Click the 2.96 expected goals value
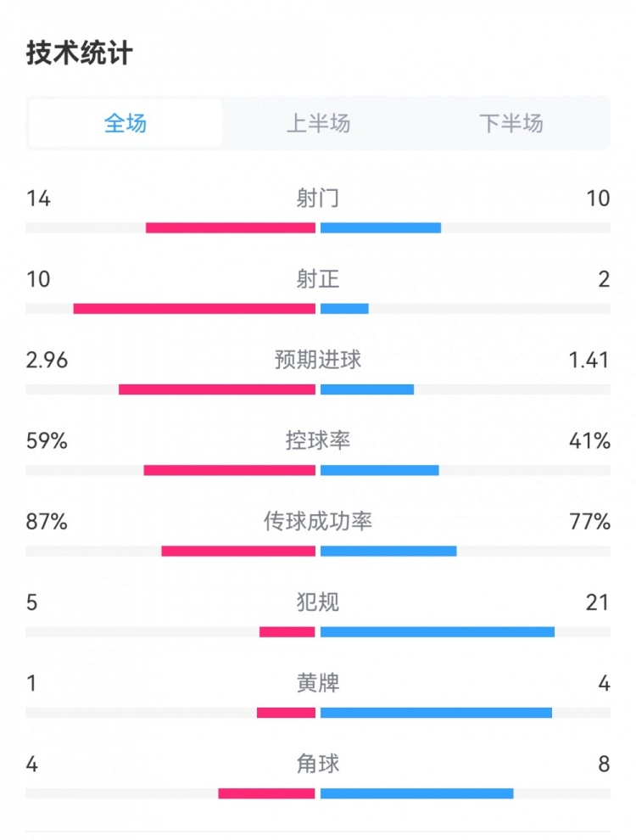The image size is (636, 840). pos(47,360)
